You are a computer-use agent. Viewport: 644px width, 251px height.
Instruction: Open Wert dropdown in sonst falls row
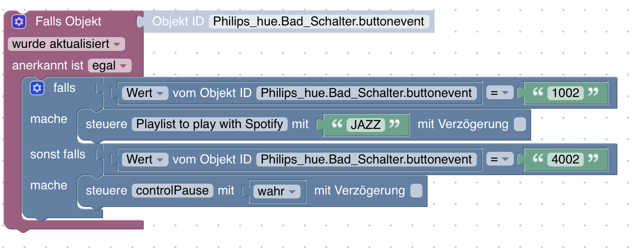coord(145,160)
